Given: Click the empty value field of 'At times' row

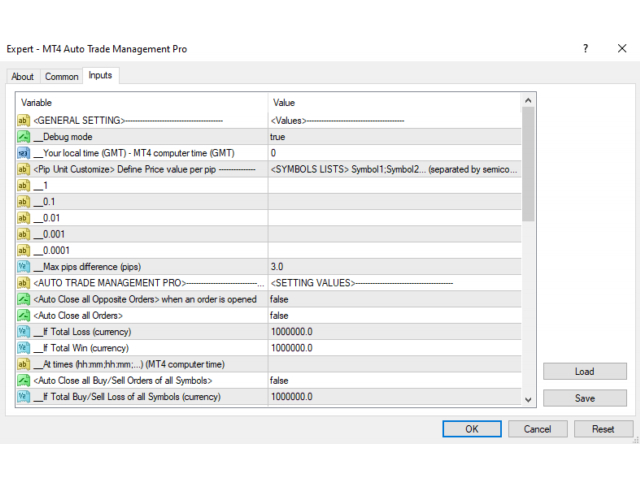Looking at the screenshot, I should pos(395,364).
